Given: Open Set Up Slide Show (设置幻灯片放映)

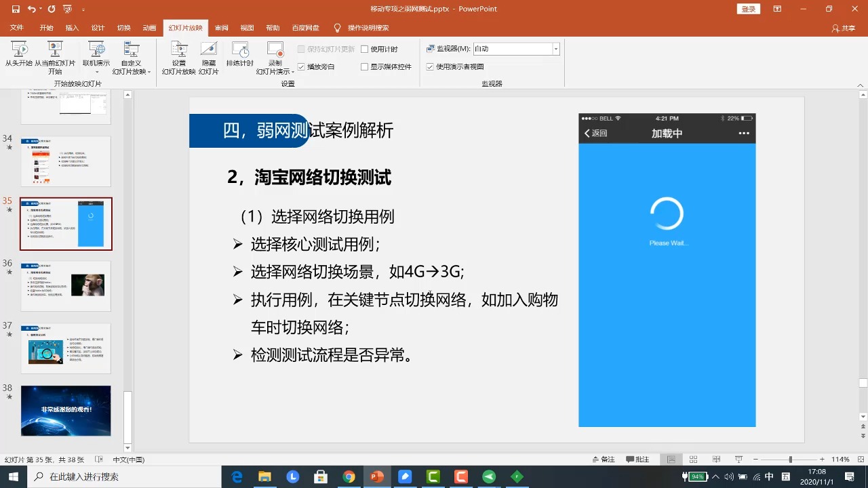Looking at the screenshot, I should pos(179,58).
